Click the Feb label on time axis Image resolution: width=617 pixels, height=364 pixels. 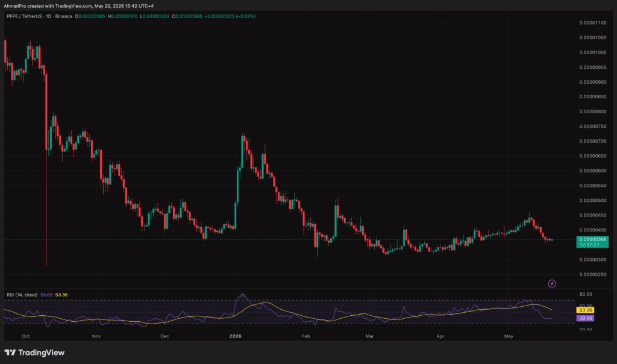tap(305, 336)
